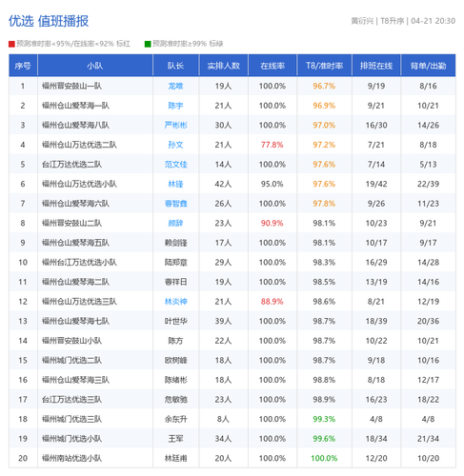464x476 pixels.
Task: Select team name 福州城门优选三队
Action: click(71, 419)
